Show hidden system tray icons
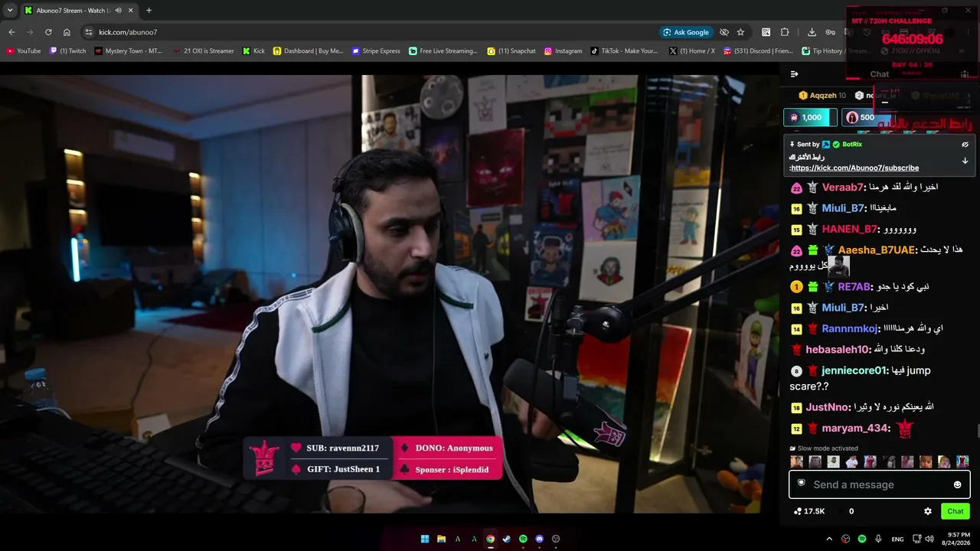 tap(829, 539)
